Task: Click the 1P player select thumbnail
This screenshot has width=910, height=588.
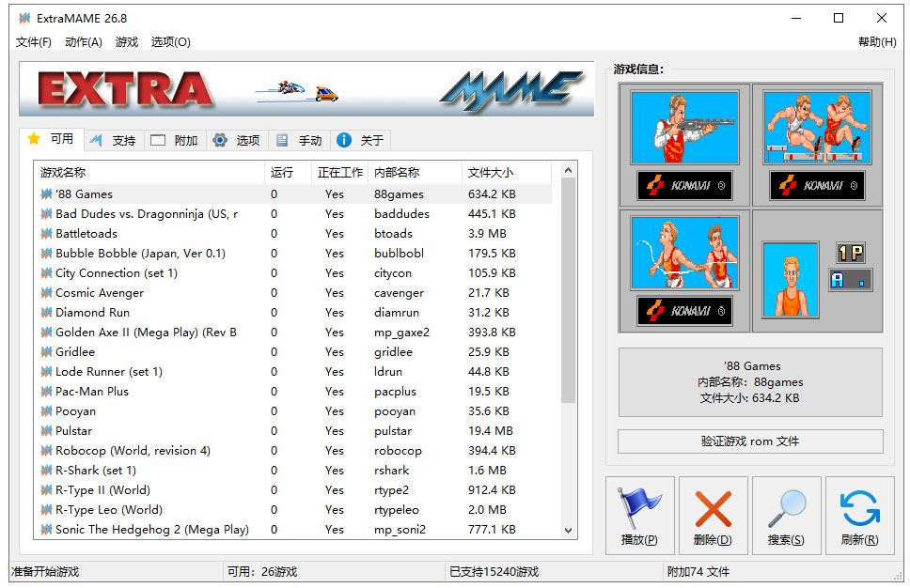Action: [x=817, y=271]
